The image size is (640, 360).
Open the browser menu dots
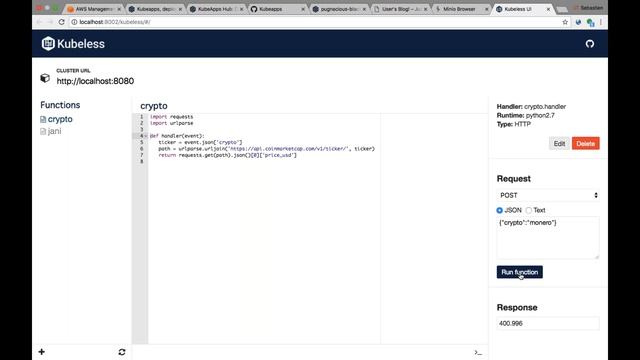601,22
